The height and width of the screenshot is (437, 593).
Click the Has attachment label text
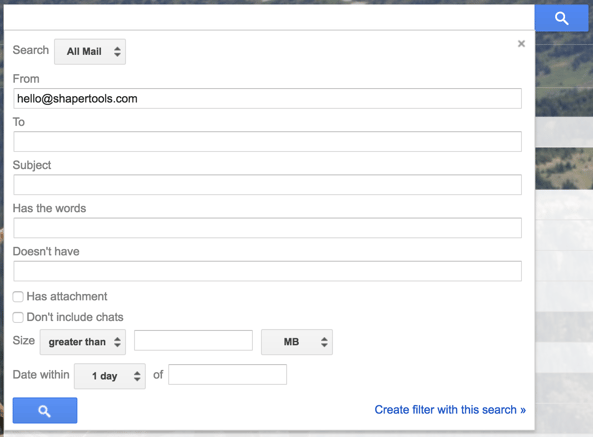coord(67,296)
